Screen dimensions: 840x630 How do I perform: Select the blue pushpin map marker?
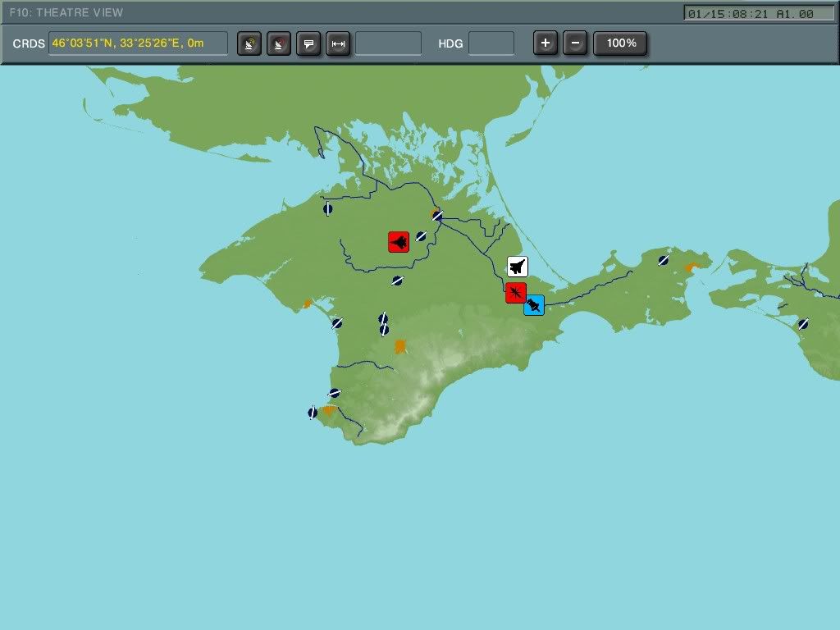click(535, 304)
